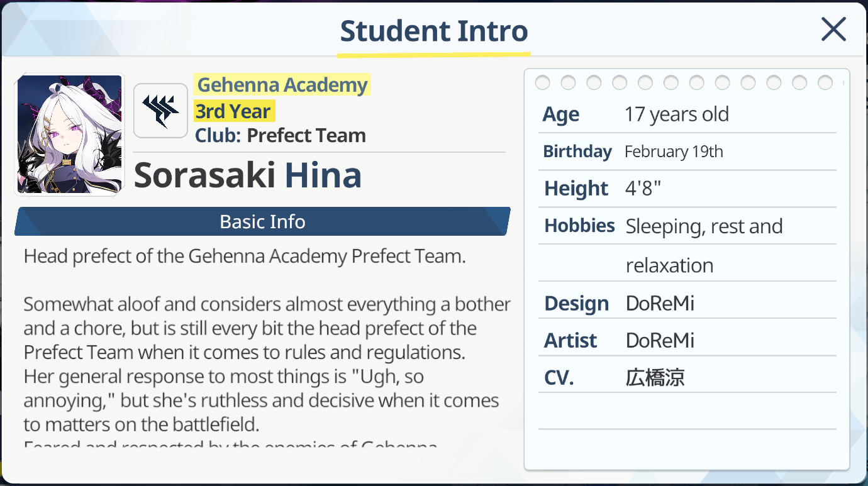Click the Age row showing 17 years old
This screenshot has width=868, height=486.
pos(676,114)
